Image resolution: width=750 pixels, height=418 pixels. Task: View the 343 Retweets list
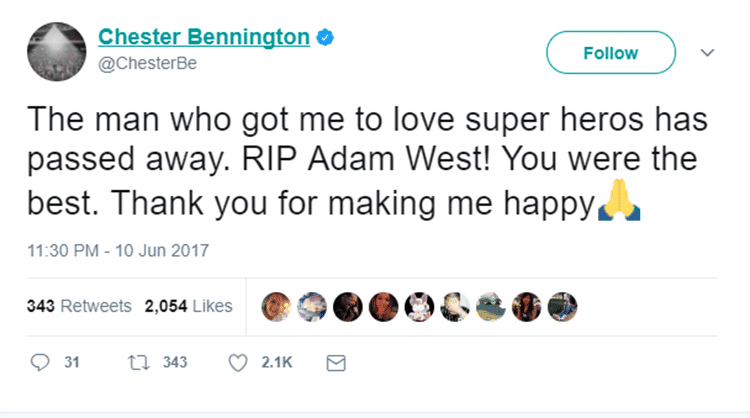(x=79, y=306)
